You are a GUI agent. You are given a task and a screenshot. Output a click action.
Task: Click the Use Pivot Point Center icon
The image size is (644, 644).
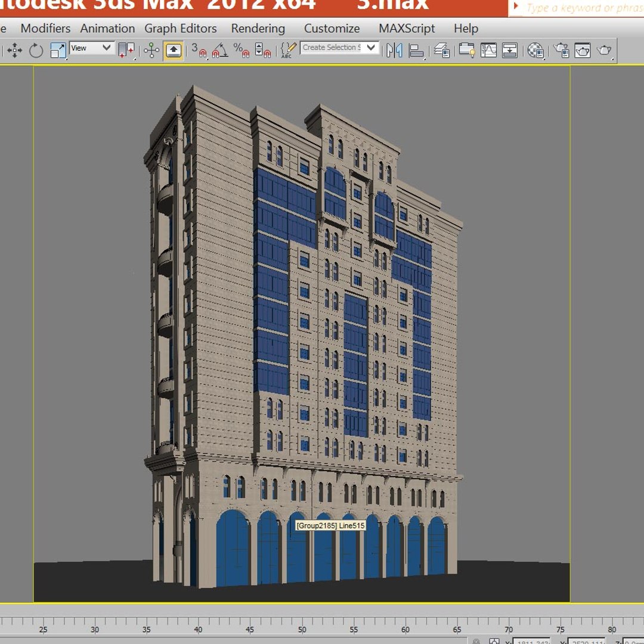126,51
